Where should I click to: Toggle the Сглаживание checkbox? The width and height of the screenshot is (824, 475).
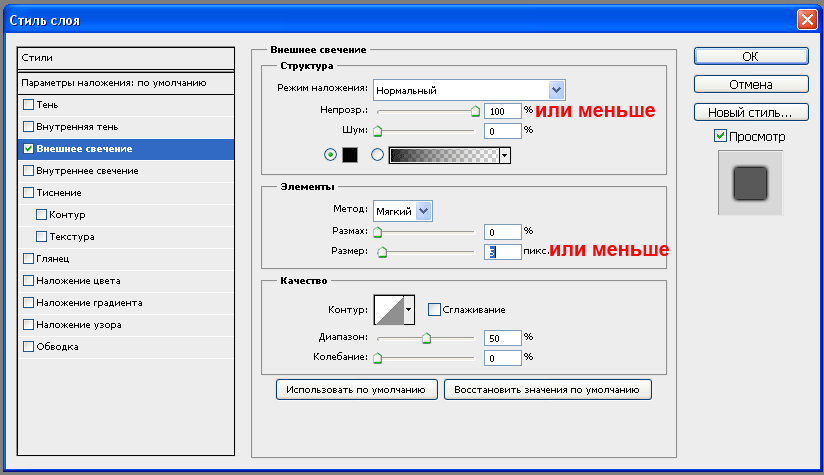434,310
